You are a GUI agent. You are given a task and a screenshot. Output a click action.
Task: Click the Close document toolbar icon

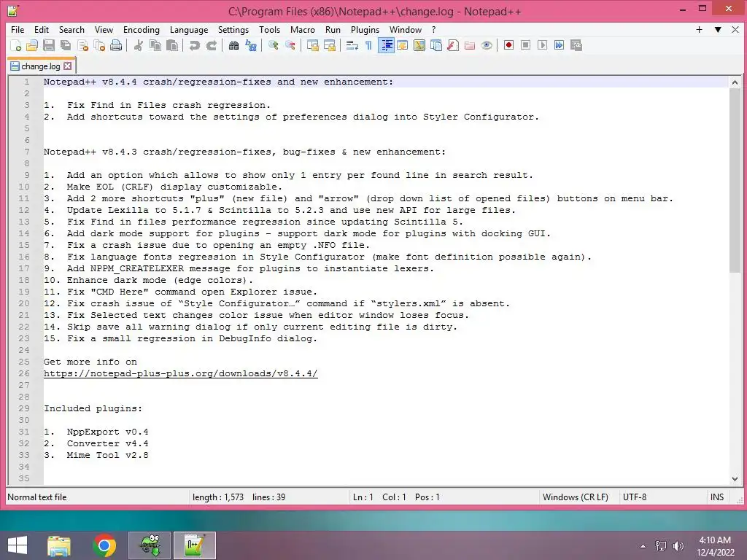[x=82, y=45]
